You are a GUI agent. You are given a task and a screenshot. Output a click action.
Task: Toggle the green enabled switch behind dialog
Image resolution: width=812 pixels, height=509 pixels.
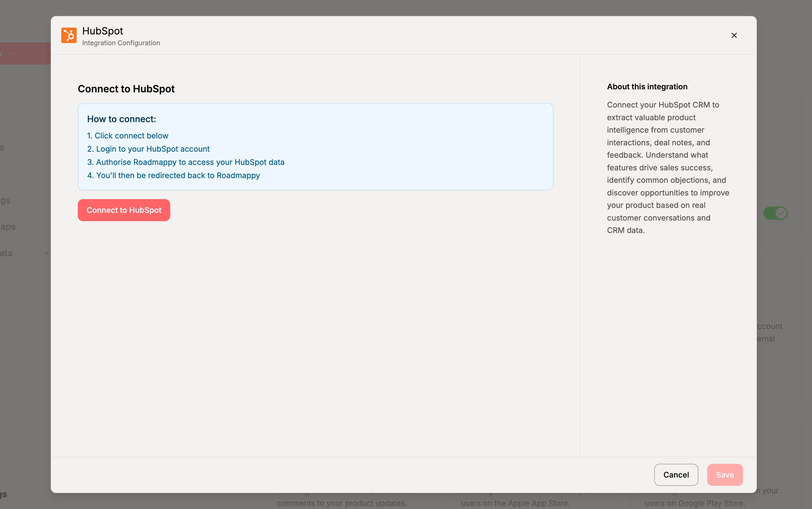click(775, 213)
